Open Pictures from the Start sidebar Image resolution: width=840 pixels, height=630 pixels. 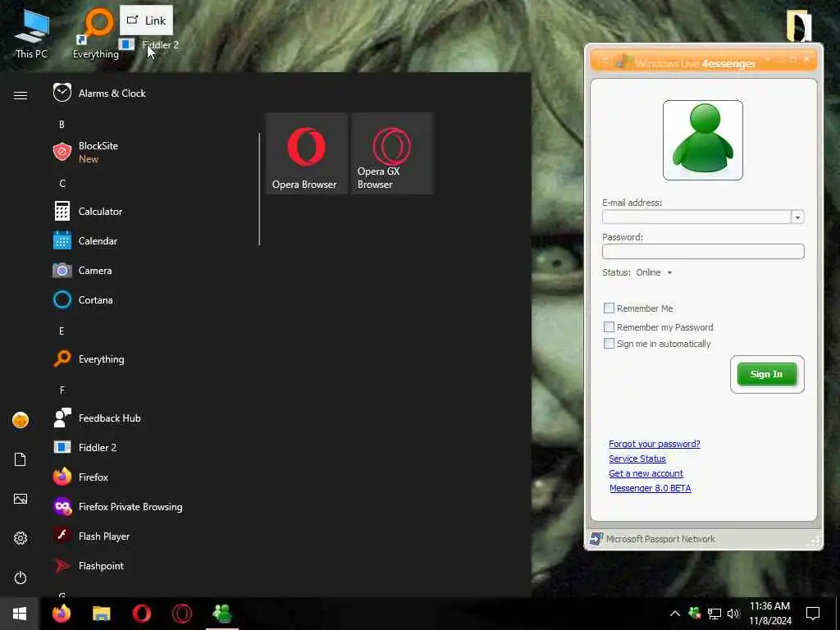coord(21,499)
